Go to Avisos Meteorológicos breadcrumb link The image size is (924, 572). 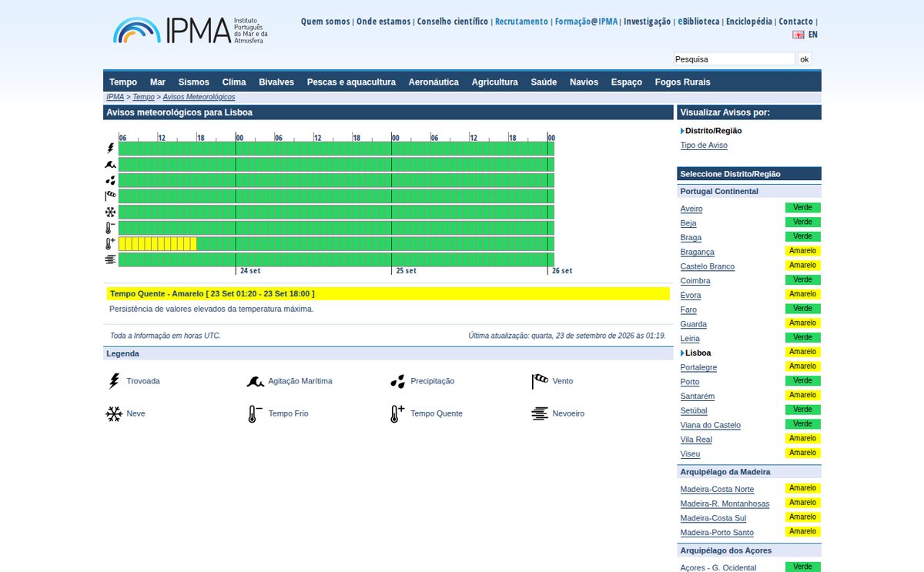(199, 97)
